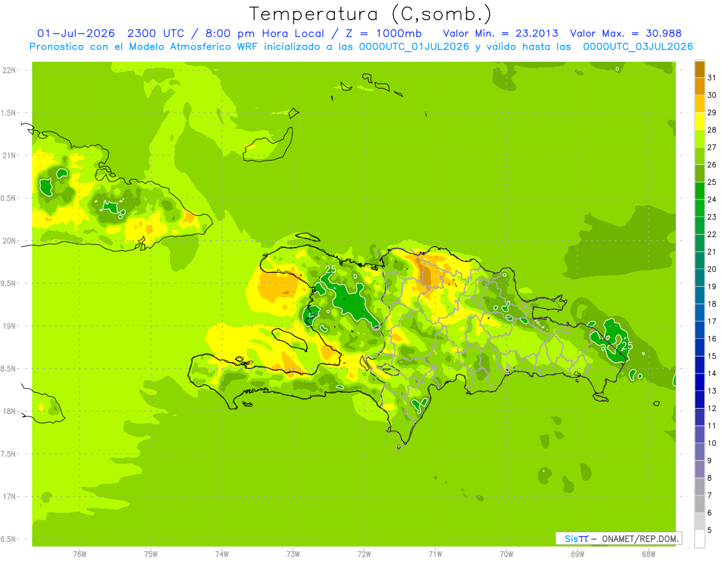The image size is (728, 562).
Task: Click the legend value "31"
Action: click(712, 78)
